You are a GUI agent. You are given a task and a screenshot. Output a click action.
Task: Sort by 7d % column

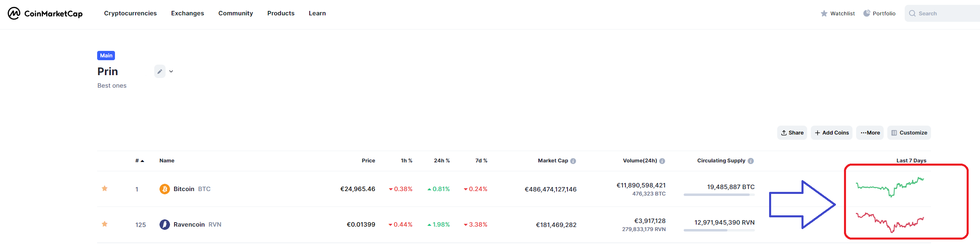(481, 161)
